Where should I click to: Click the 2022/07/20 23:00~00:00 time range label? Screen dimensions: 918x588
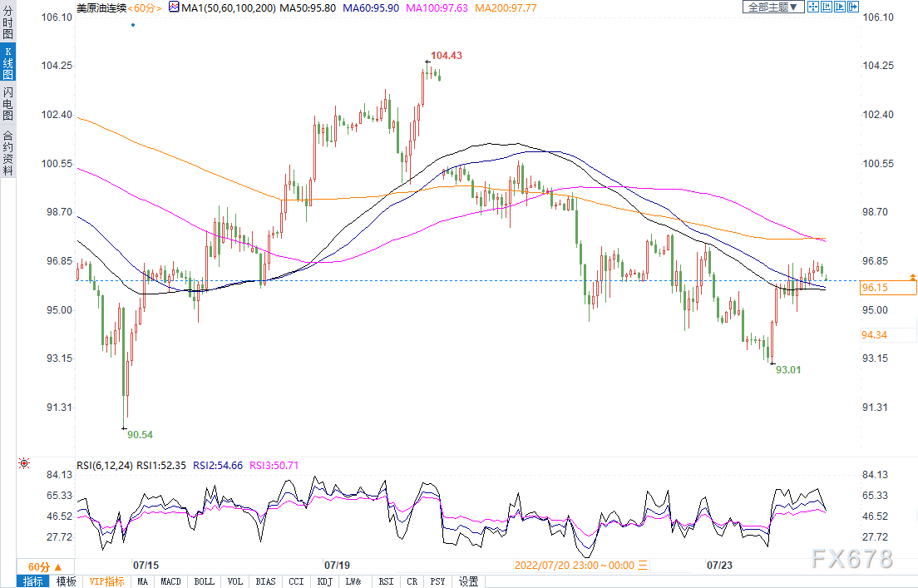click(x=575, y=566)
